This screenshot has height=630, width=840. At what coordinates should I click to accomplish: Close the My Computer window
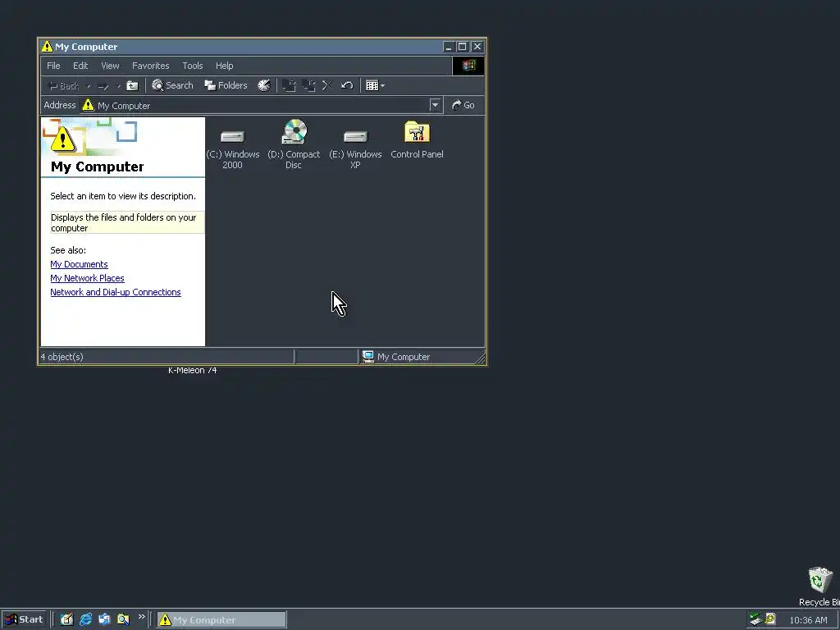point(477,47)
